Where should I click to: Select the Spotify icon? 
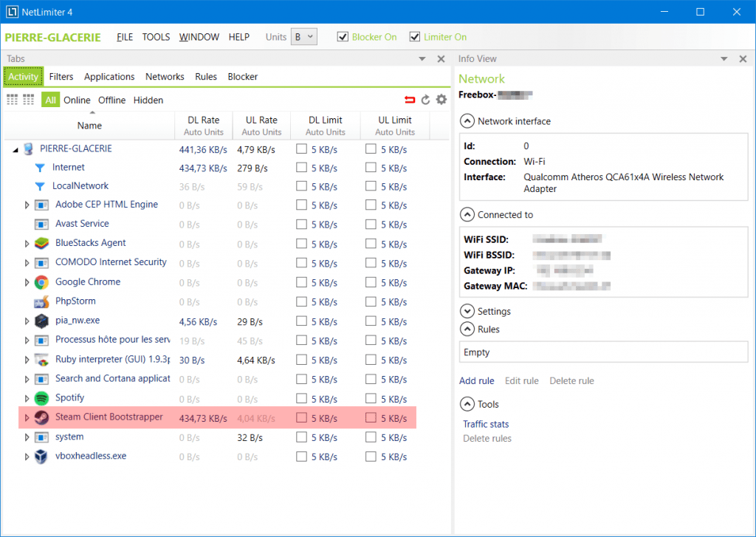41,398
